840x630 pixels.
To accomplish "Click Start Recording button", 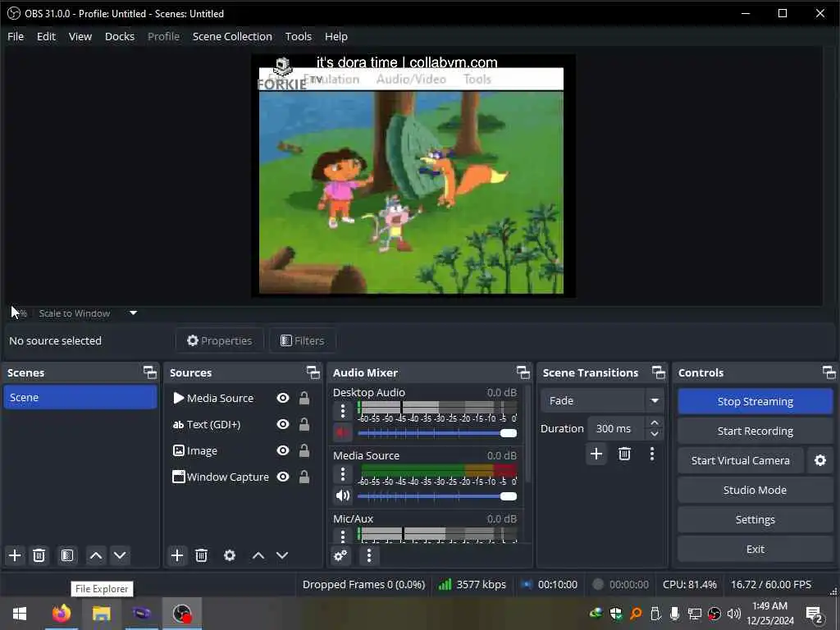I will pos(755,431).
